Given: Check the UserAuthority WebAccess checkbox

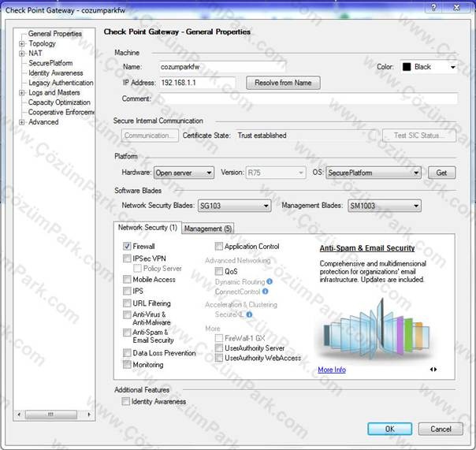Looking at the screenshot, I should point(219,358).
